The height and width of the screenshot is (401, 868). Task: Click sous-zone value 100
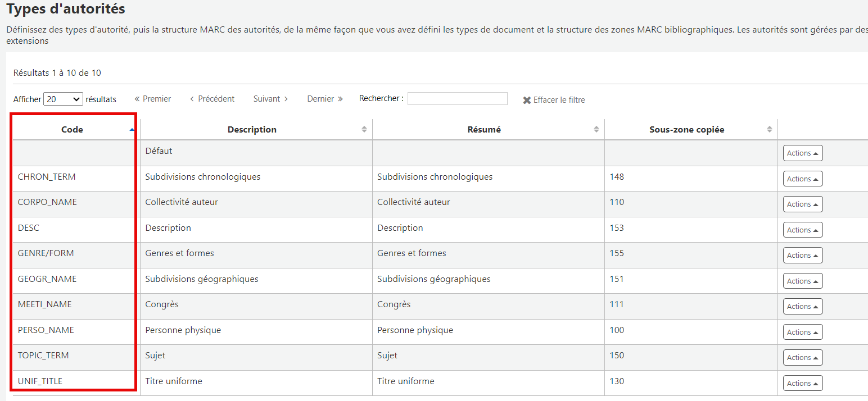coord(617,330)
